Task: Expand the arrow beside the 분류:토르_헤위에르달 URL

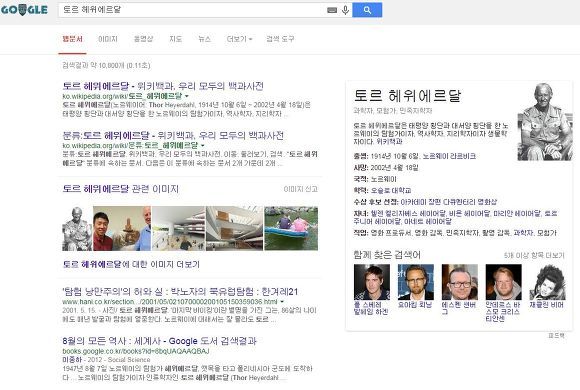Action: (x=202, y=145)
